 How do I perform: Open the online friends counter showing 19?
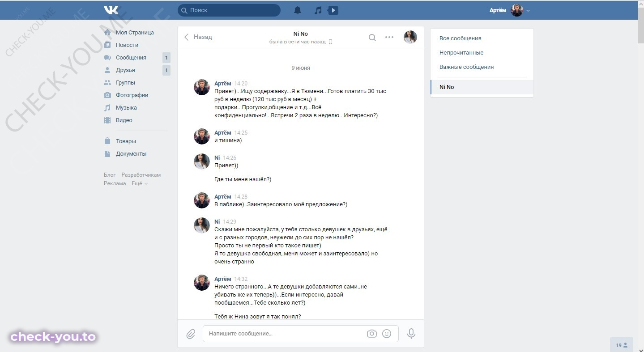(622, 345)
